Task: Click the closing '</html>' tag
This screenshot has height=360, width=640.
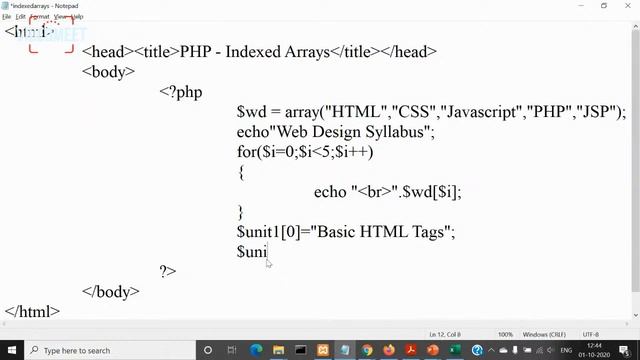Action: [x=32, y=311]
